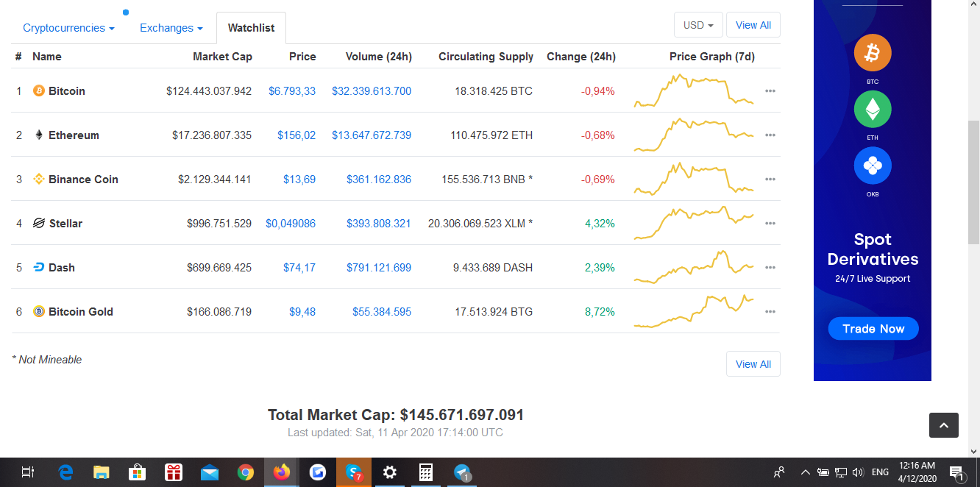Sort by Name column header
This screenshot has height=487, width=980.
[47, 57]
